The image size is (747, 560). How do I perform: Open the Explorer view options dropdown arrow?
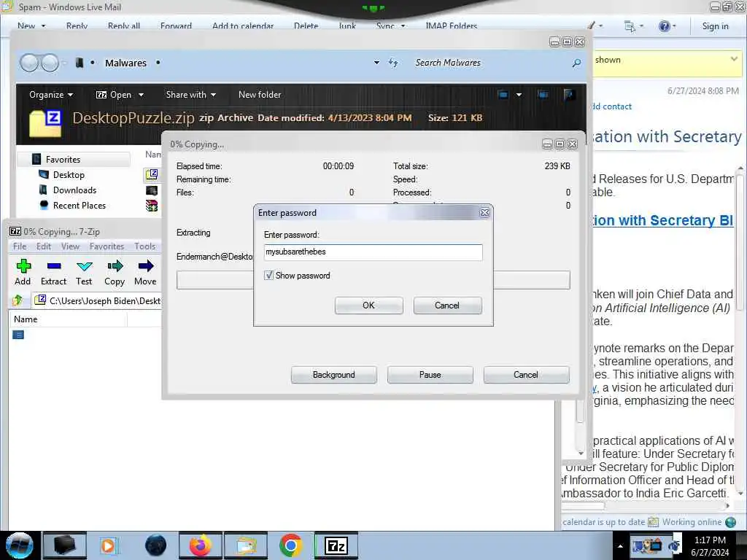point(519,95)
